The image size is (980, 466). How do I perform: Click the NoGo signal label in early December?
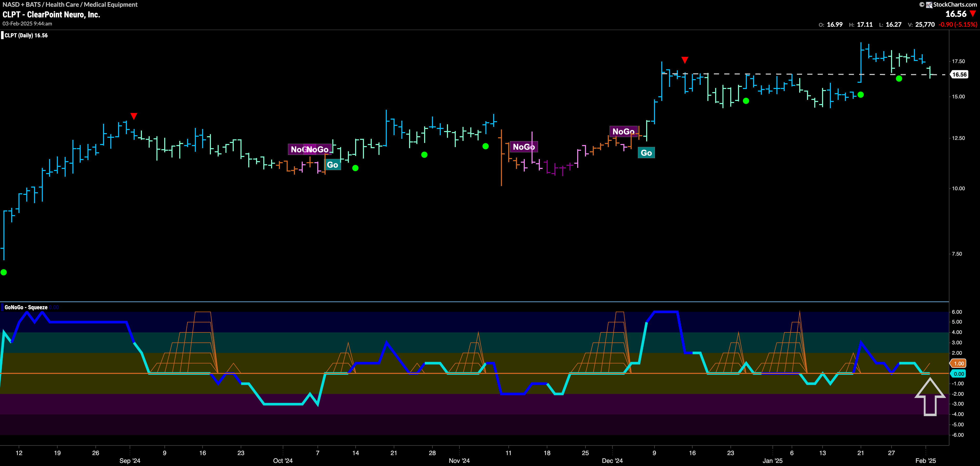623,132
